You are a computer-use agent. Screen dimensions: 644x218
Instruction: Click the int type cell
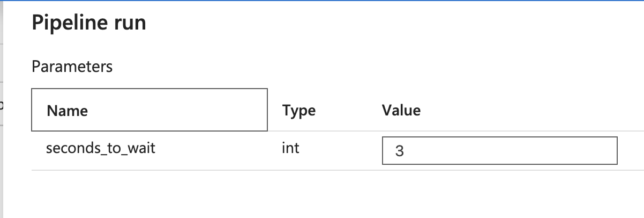(x=290, y=148)
